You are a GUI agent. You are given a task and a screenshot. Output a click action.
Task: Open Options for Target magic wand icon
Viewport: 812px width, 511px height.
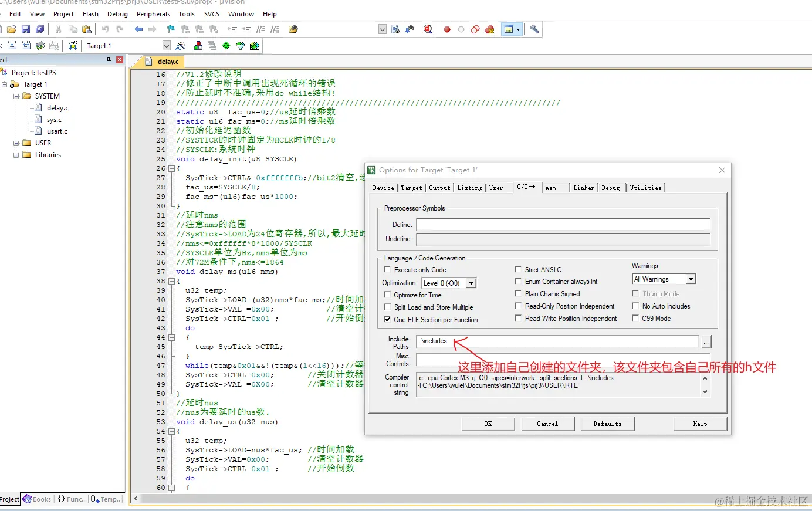pyautogui.click(x=181, y=46)
